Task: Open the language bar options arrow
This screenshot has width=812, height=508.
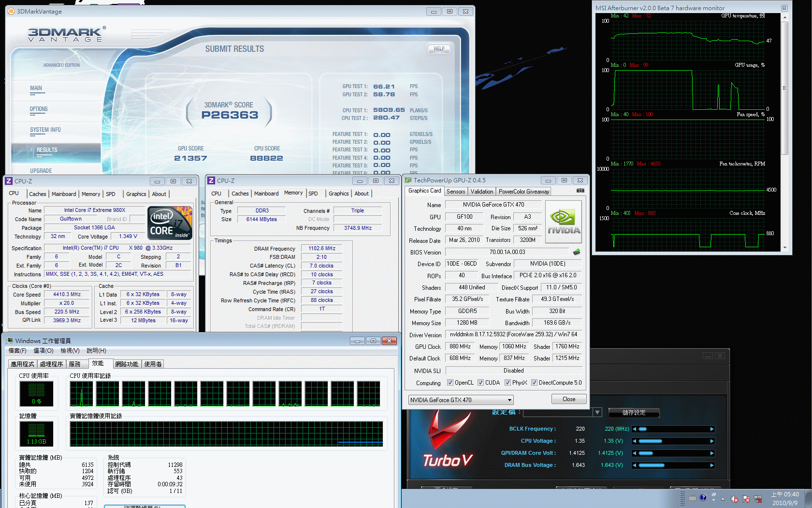Action: [x=713, y=500]
